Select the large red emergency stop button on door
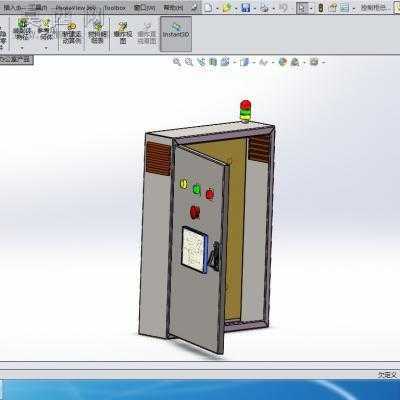The width and height of the screenshot is (400, 400). 195,212
